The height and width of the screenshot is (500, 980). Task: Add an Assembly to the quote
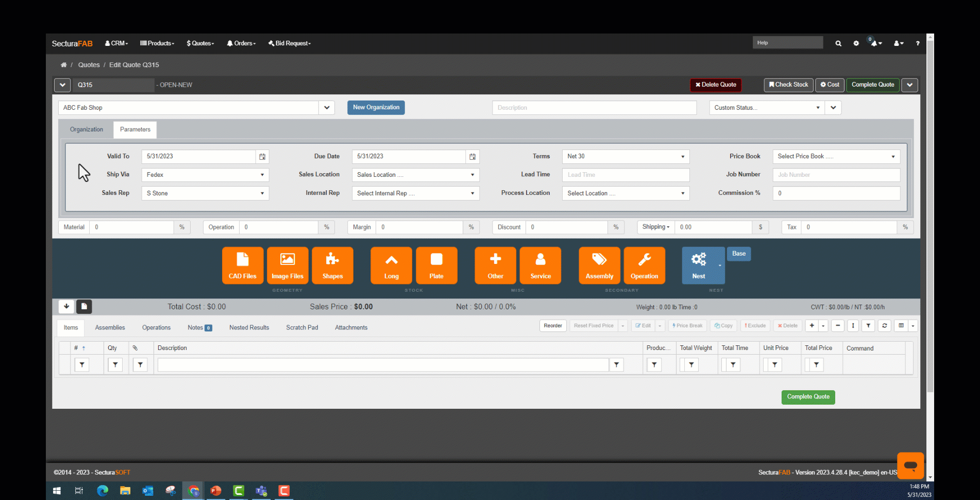click(599, 265)
